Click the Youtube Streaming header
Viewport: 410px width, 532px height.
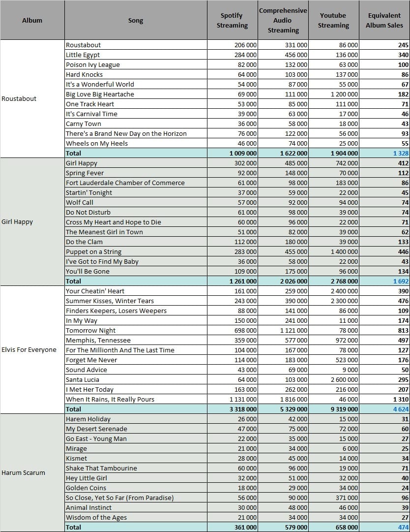333,20
